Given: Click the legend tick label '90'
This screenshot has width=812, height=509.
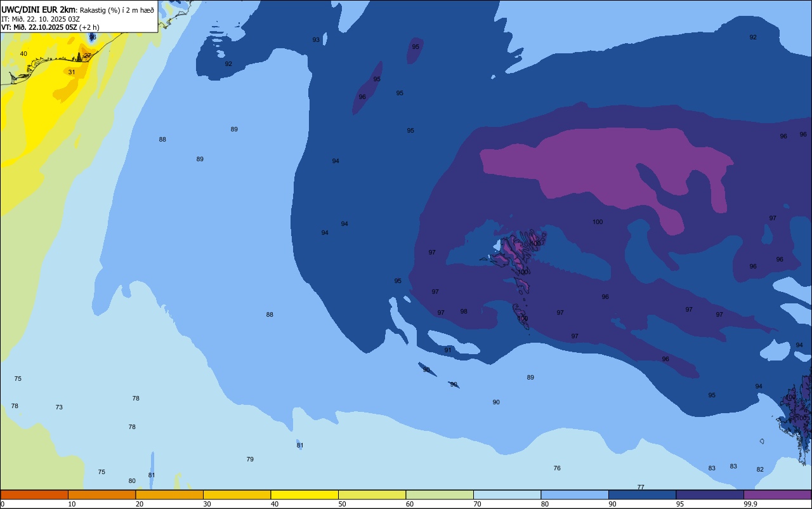Looking at the screenshot, I should [x=613, y=504].
